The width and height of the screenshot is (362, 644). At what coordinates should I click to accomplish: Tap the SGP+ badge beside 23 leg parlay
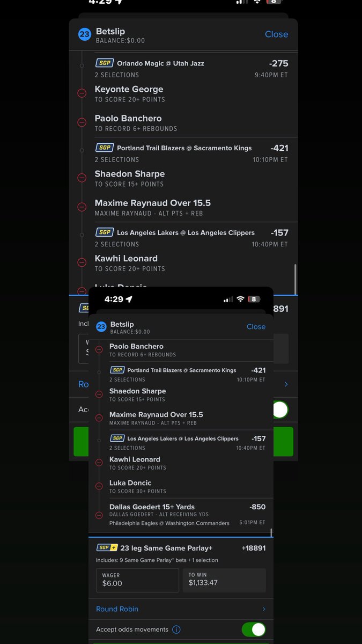107,548
